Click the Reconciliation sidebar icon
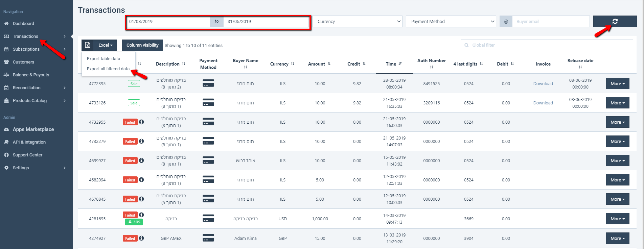 point(6,88)
